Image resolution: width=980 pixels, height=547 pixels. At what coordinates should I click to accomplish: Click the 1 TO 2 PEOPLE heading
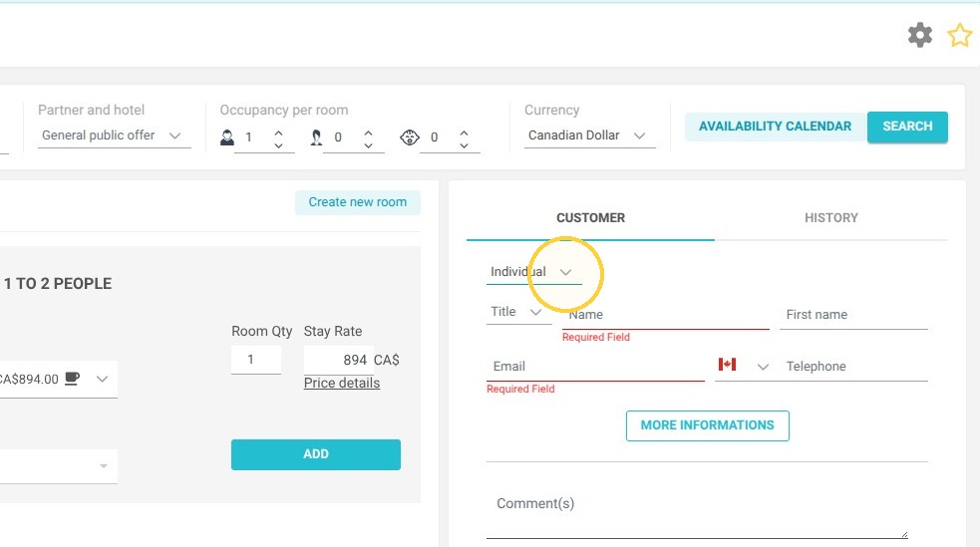[x=58, y=284]
